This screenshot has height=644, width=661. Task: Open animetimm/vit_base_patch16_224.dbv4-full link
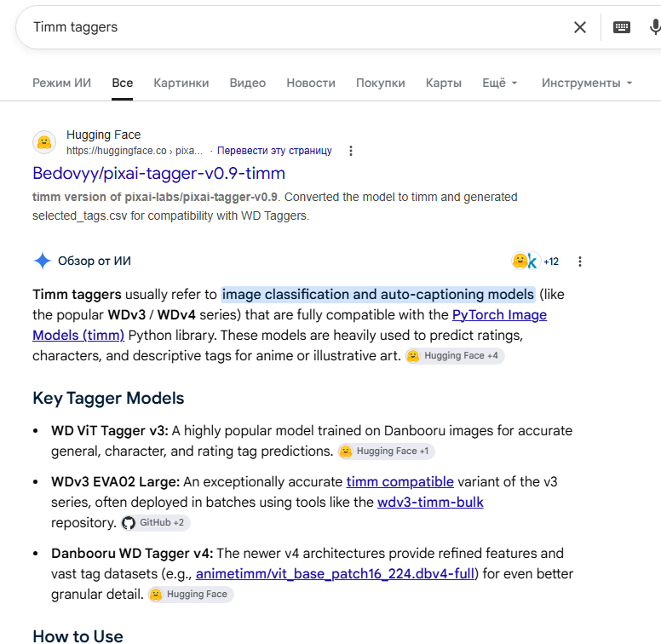335,574
